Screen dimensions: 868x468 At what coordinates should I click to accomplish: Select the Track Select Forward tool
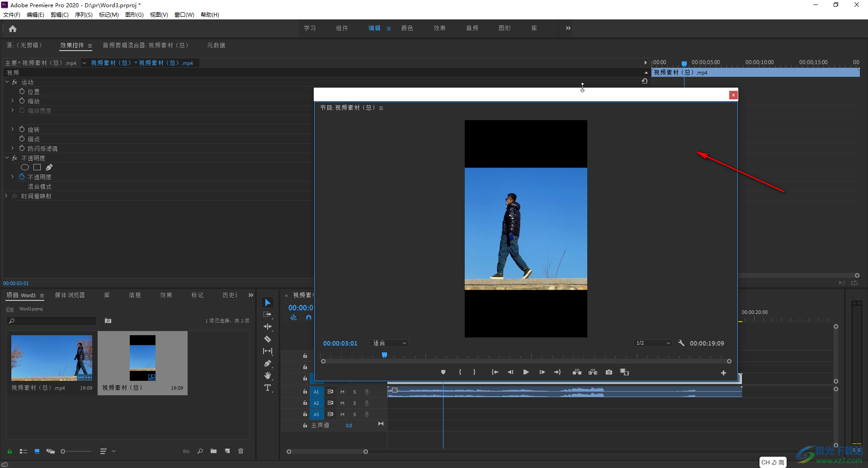pyautogui.click(x=268, y=314)
